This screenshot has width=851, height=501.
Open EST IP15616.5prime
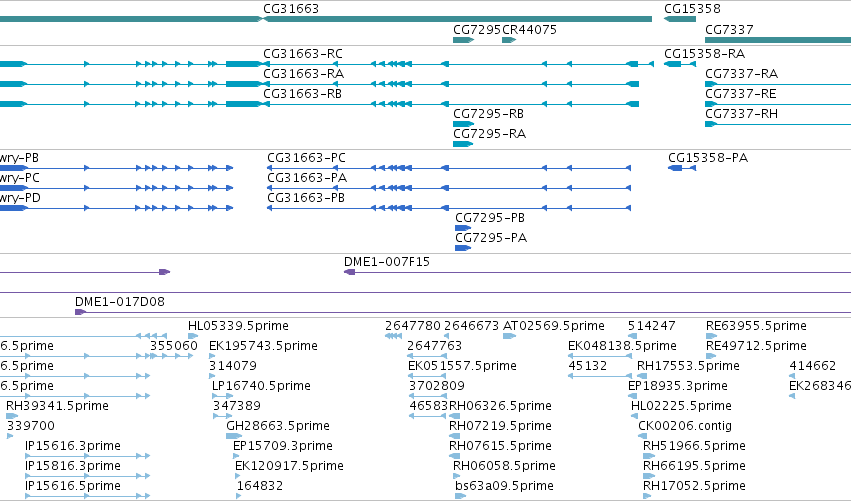(73, 487)
